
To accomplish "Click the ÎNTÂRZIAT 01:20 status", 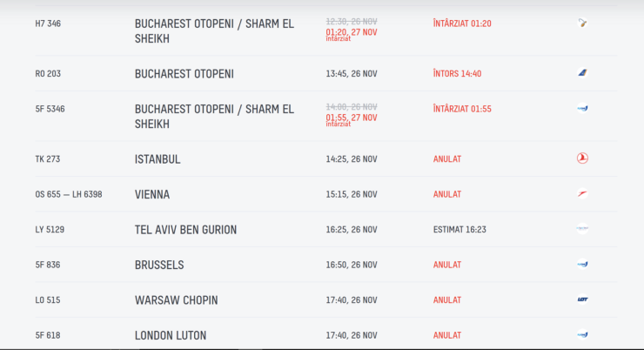I will (x=462, y=24).
